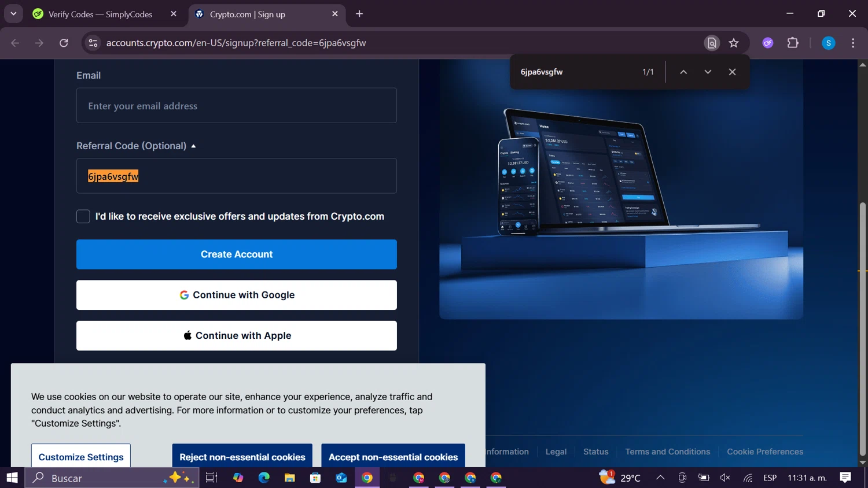Open the notification center icon
Screen dimensions: 868x488
point(845,478)
